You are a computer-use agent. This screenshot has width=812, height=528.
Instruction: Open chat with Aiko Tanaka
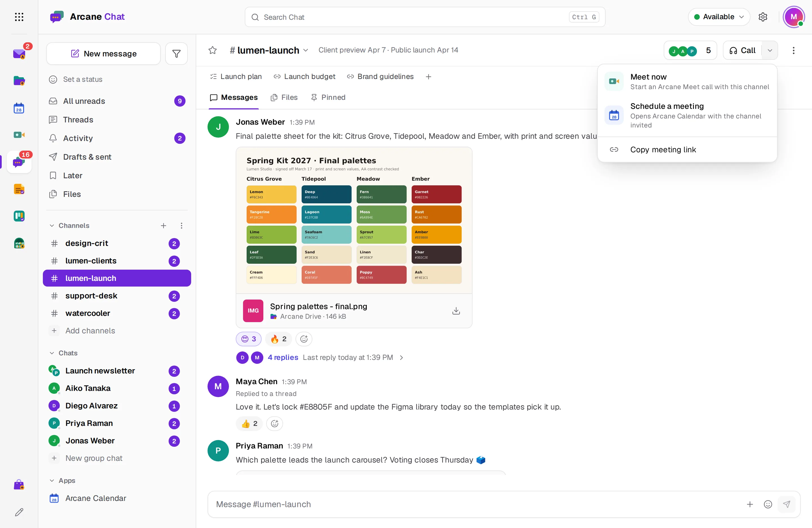(117, 388)
